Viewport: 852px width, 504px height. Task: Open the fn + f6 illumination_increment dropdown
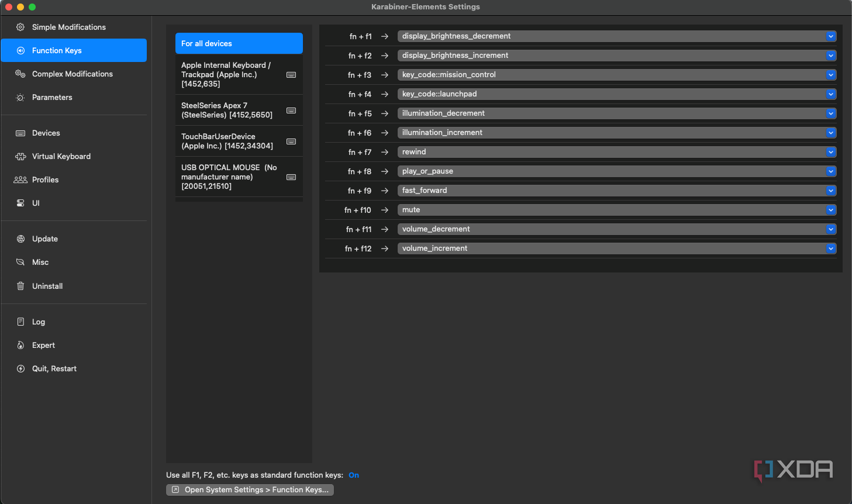coord(617,133)
